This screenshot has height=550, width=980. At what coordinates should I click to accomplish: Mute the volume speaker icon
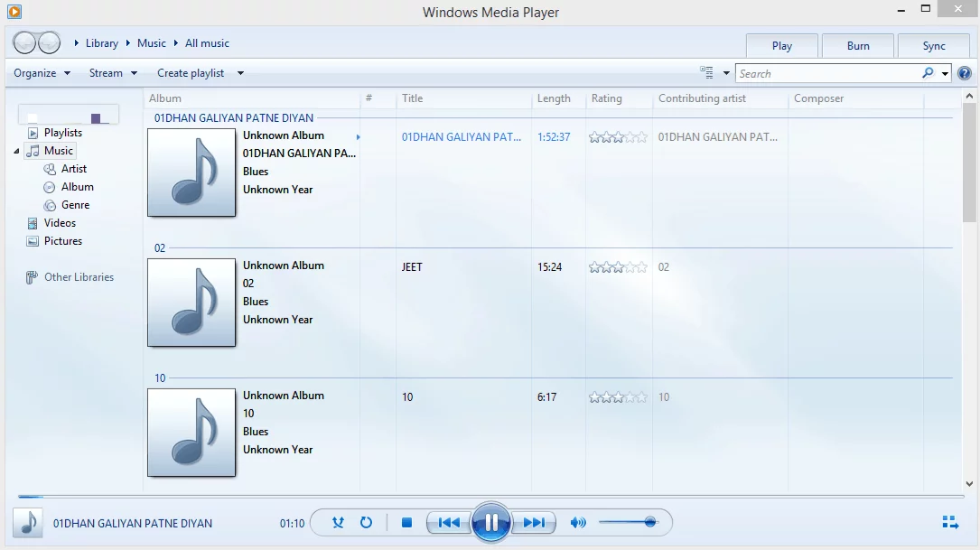point(578,523)
